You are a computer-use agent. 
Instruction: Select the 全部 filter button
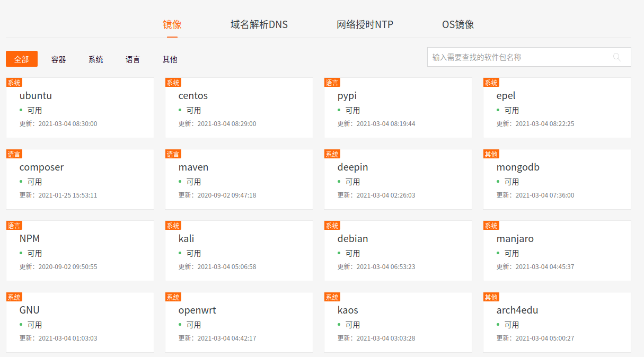[22, 59]
